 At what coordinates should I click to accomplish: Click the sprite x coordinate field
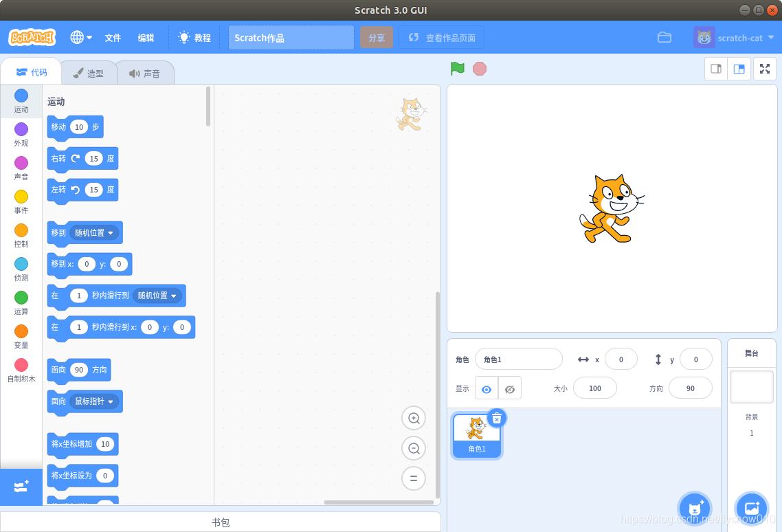(621, 359)
